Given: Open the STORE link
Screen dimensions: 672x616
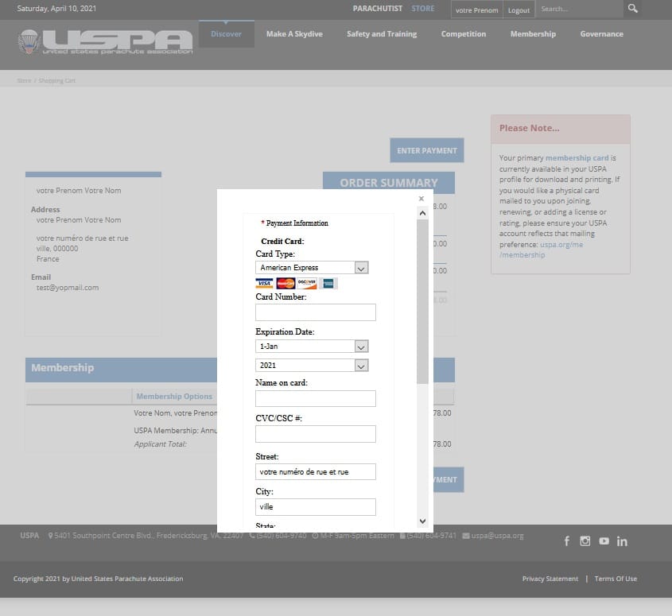Looking at the screenshot, I should coord(422,9).
